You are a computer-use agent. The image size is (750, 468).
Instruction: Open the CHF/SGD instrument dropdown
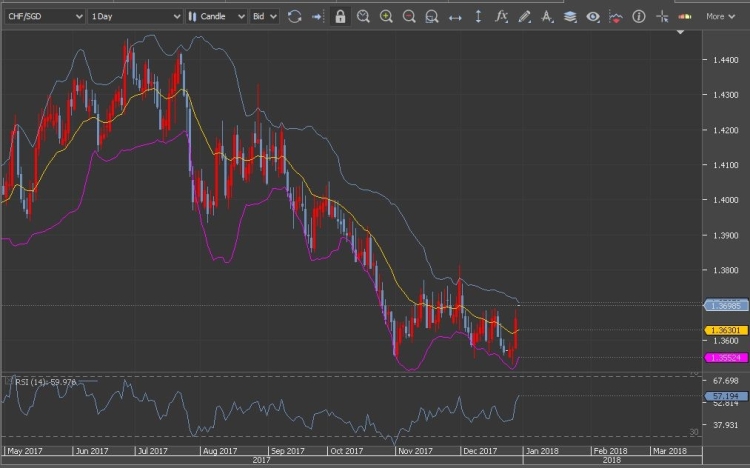coord(44,16)
